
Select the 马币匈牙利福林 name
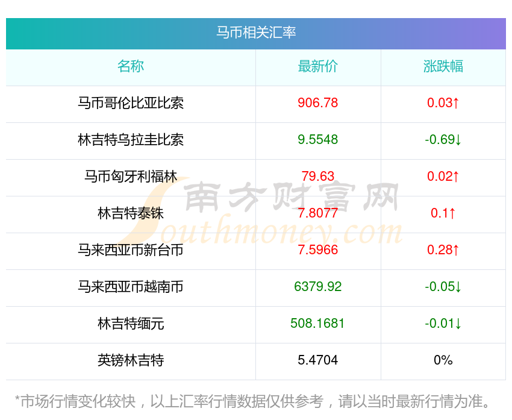tap(131, 177)
